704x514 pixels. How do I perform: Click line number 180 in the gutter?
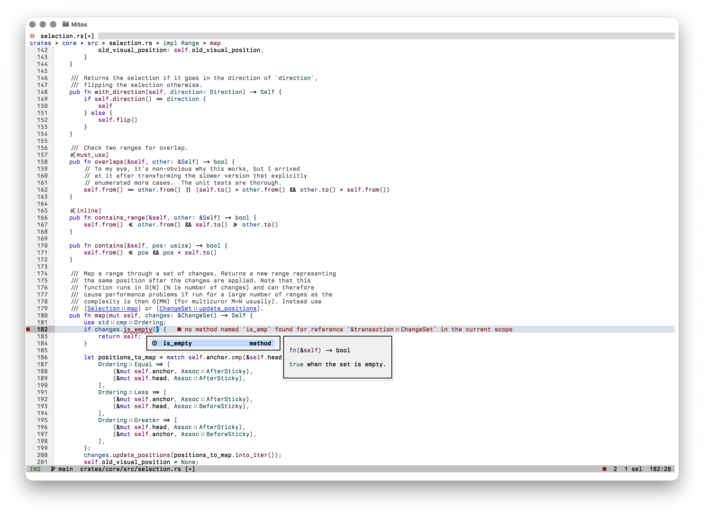coord(42,316)
